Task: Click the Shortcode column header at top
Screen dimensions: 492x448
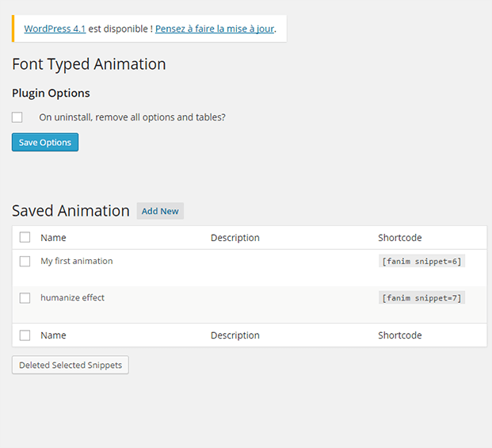Action: click(400, 238)
